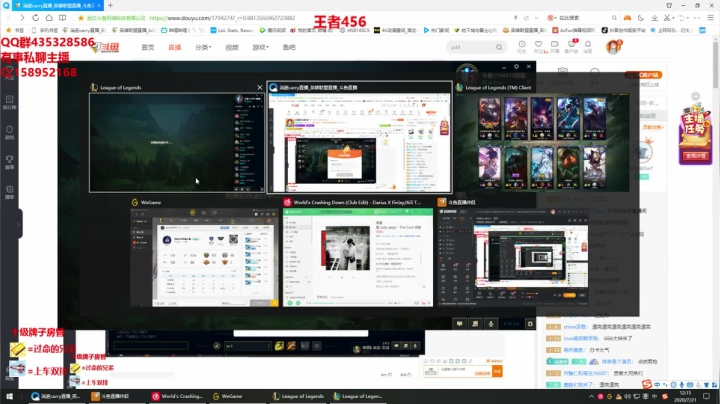720x404 pixels.
Task: Open the Douyu watch history clock icon
Action: 522,46
